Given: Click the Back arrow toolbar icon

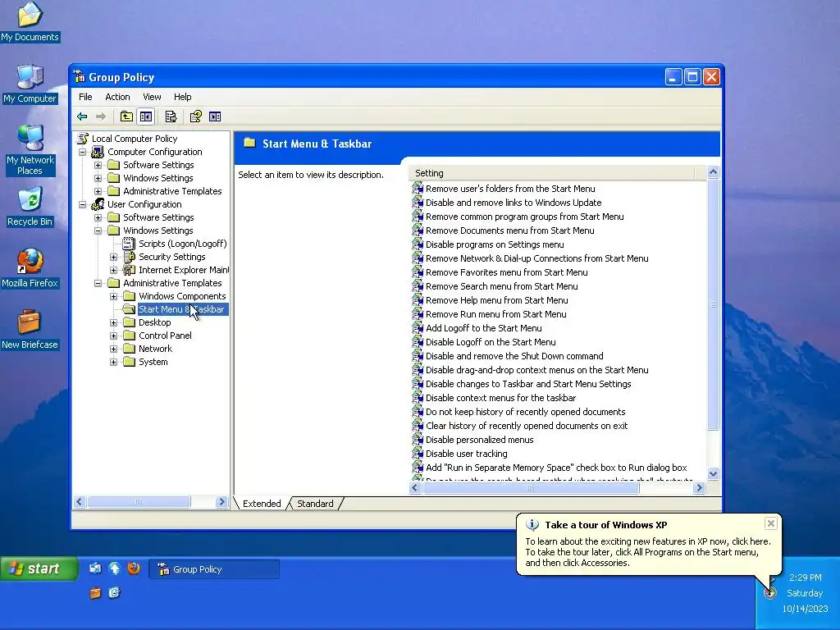Looking at the screenshot, I should pyautogui.click(x=82, y=116).
